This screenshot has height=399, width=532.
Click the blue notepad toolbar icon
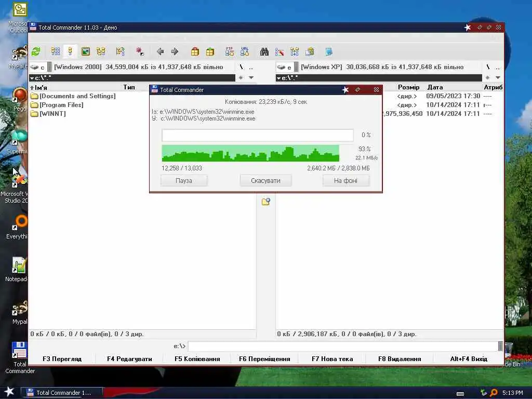tap(328, 51)
